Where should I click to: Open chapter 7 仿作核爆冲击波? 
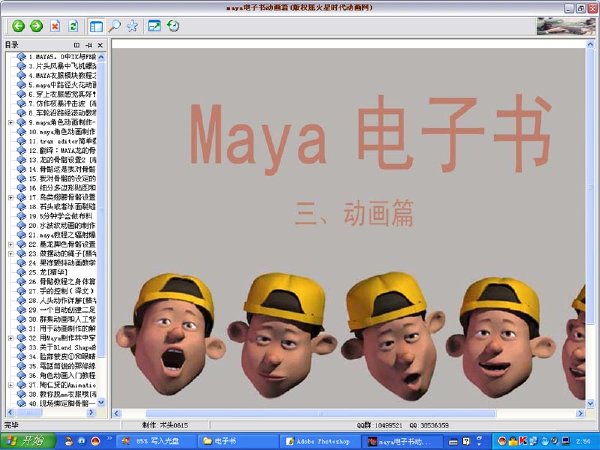pyautogui.click(x=62, y=104)
